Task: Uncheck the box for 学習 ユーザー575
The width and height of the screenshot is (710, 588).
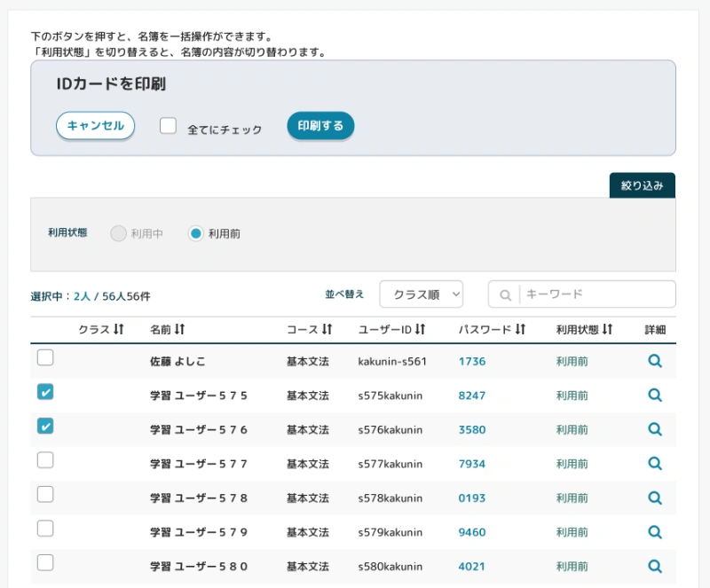Action: 45,391
